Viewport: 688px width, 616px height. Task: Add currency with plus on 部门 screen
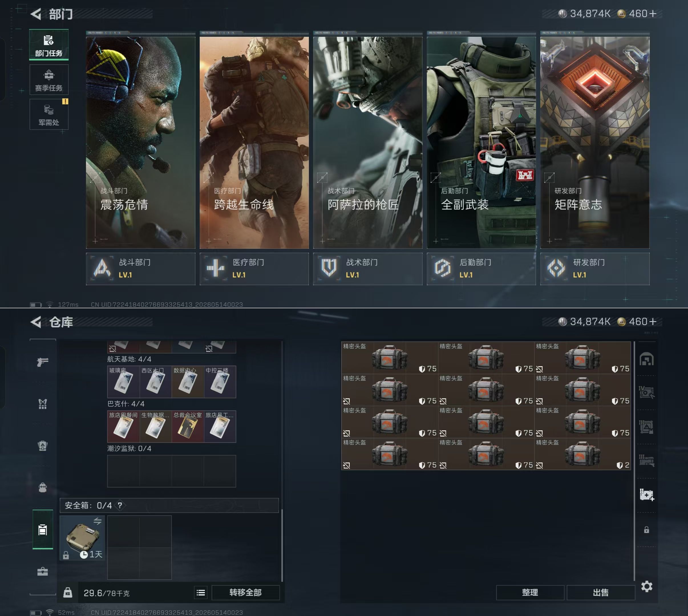point(653,13)
